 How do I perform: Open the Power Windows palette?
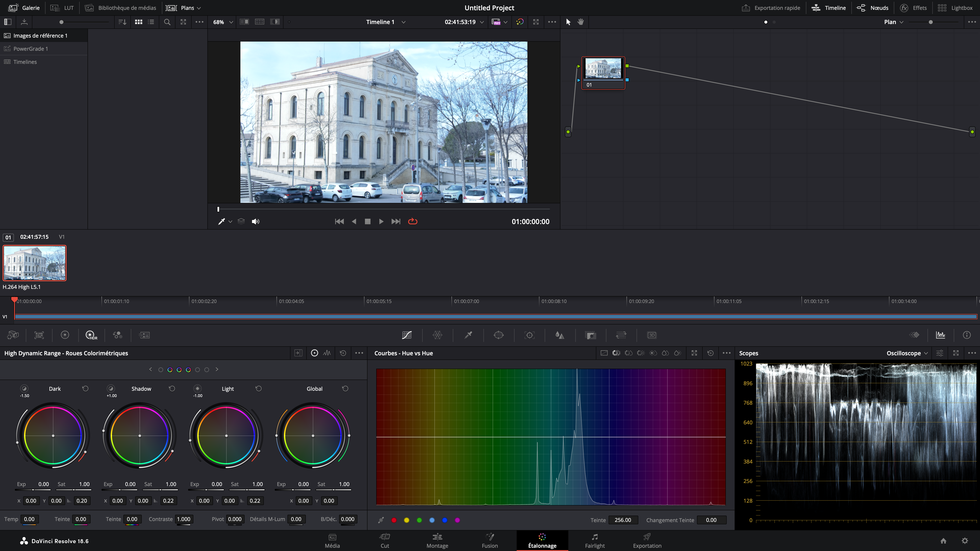tap(498, 335)
